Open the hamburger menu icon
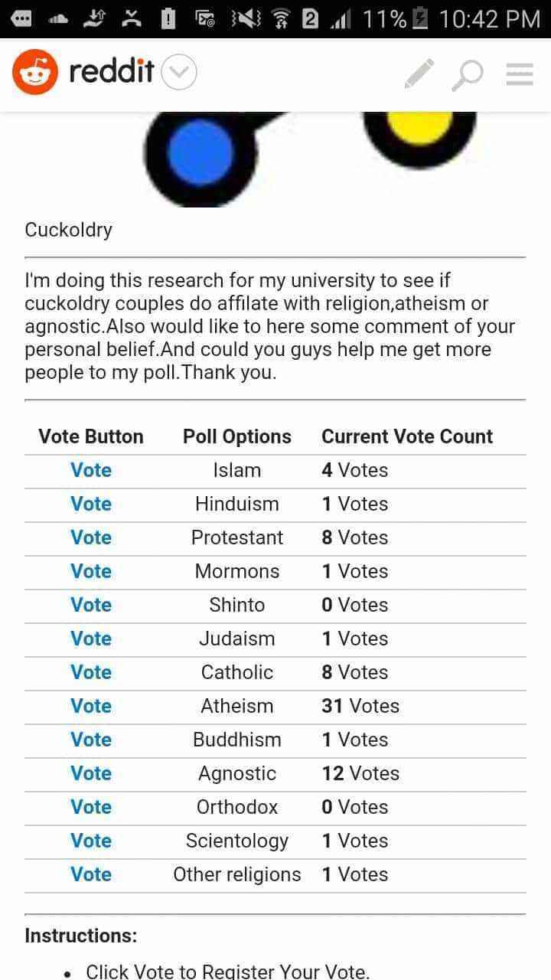551x980 pixels. point(520,74)
